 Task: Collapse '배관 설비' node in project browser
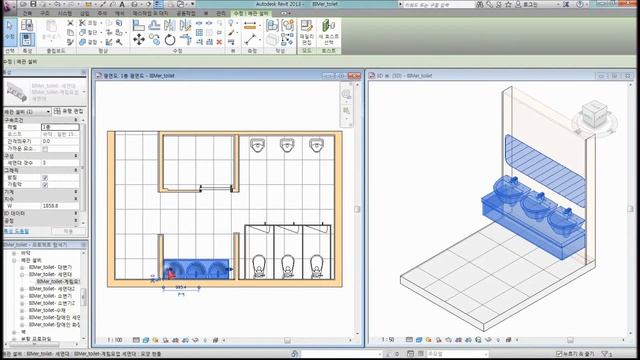15,260
